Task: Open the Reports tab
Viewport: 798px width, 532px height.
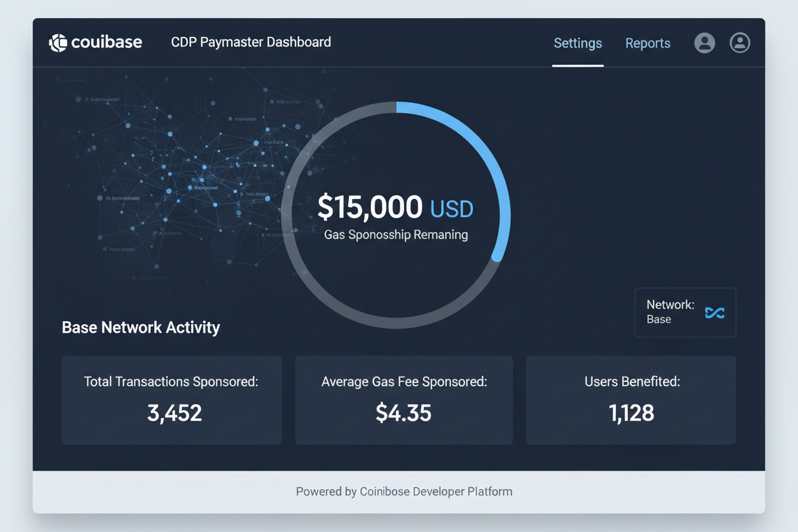Action: click(x=648, y=43)
